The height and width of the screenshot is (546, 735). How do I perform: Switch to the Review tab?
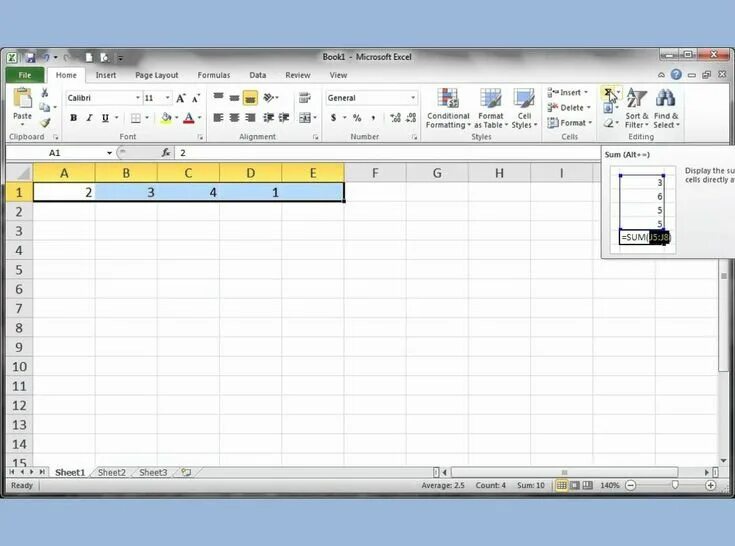tap(298, 75)
